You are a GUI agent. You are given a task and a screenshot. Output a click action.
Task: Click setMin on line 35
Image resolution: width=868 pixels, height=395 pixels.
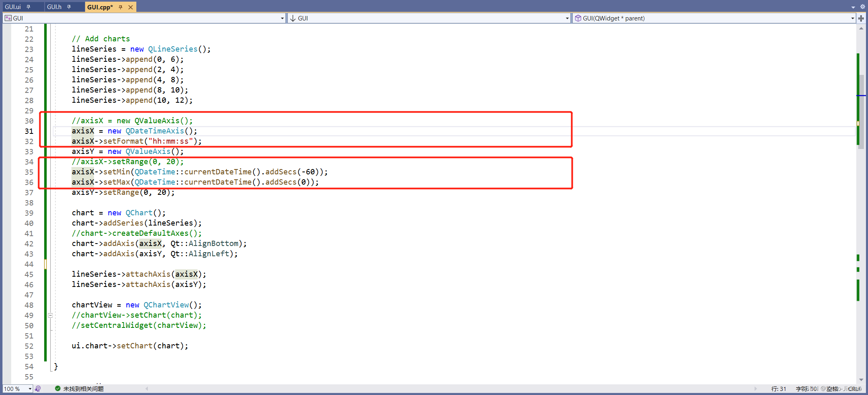(117, 172)
